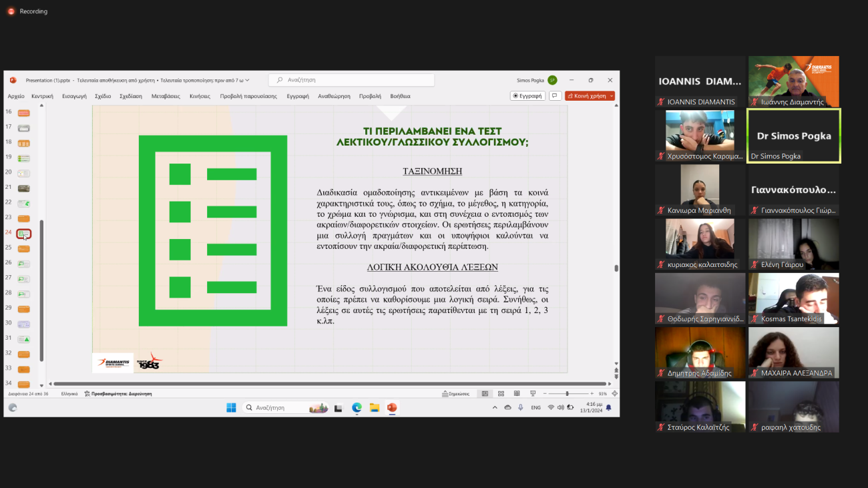The width and height of the screenshot is (868, 488).
Task: Switch to Normal view icon
Action: [485, 394]
